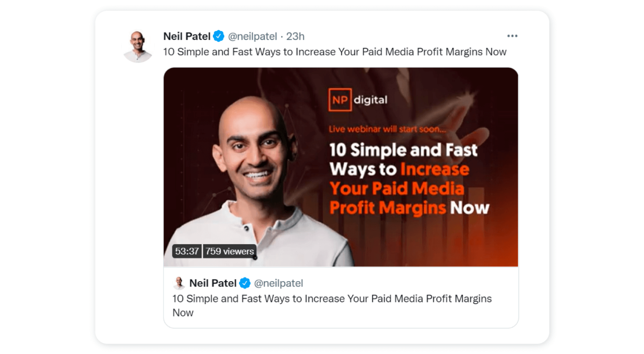The width and height of the screenshot is (644, 354).
Task: Click the verified checkmark in the quoted tweet
Action: point(244,283)
